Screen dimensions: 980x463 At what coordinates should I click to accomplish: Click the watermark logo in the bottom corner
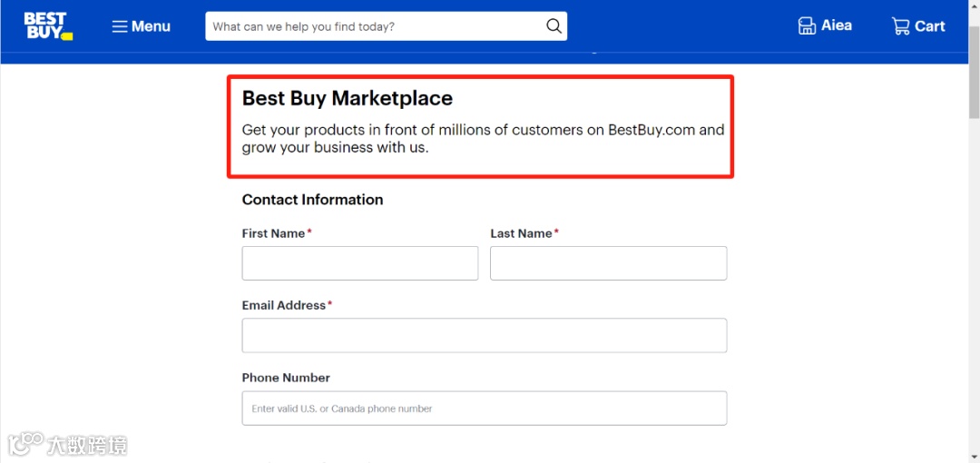click(27, 443)
